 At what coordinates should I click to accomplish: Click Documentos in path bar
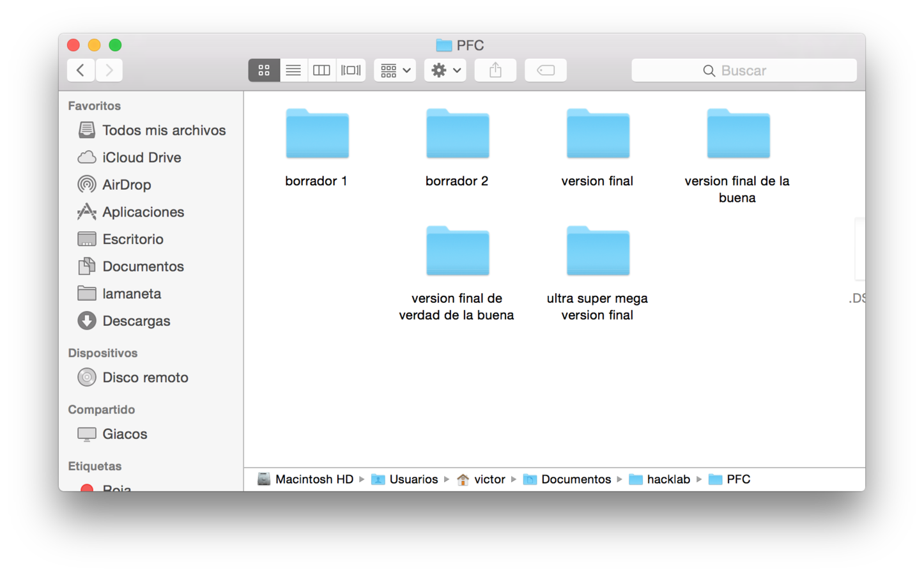tap(567, 479)
